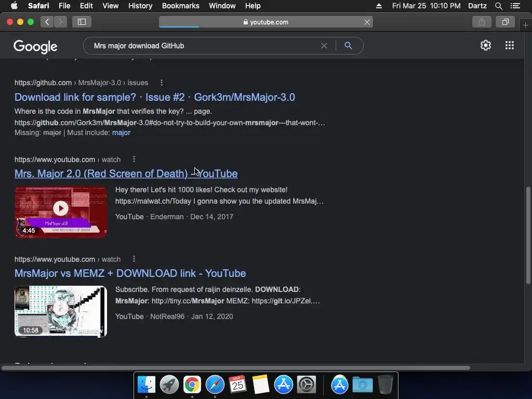Open Notes from the Dock

click(x=261, y=385)
